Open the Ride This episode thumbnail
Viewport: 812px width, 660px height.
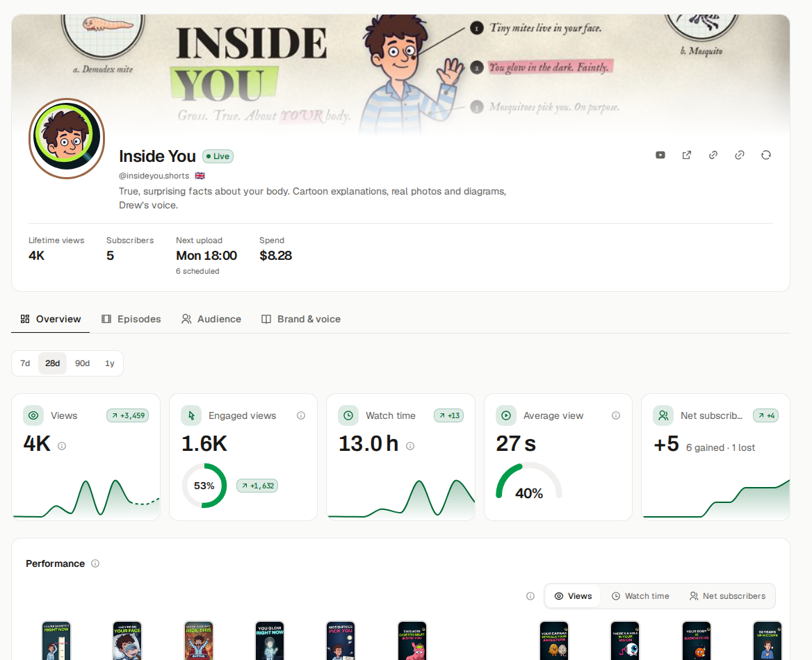click(x=199, y=641)
